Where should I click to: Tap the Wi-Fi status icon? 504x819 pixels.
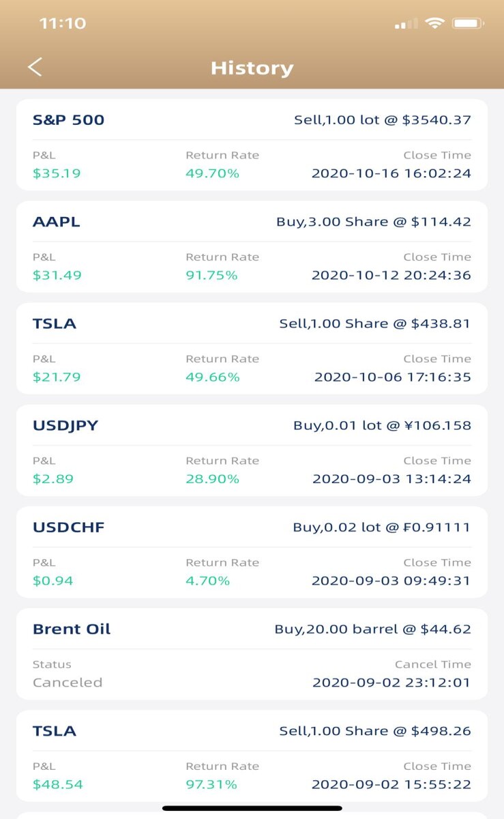[x=434, y=23]
